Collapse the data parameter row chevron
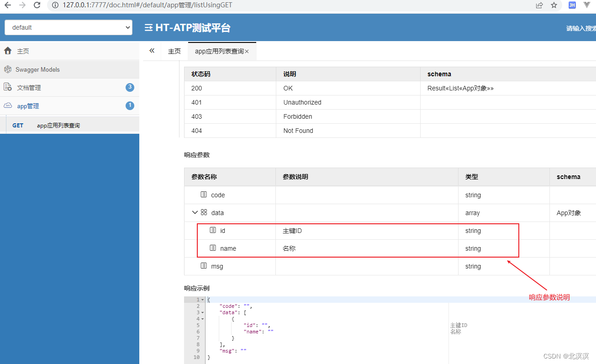 pos(195,212)
